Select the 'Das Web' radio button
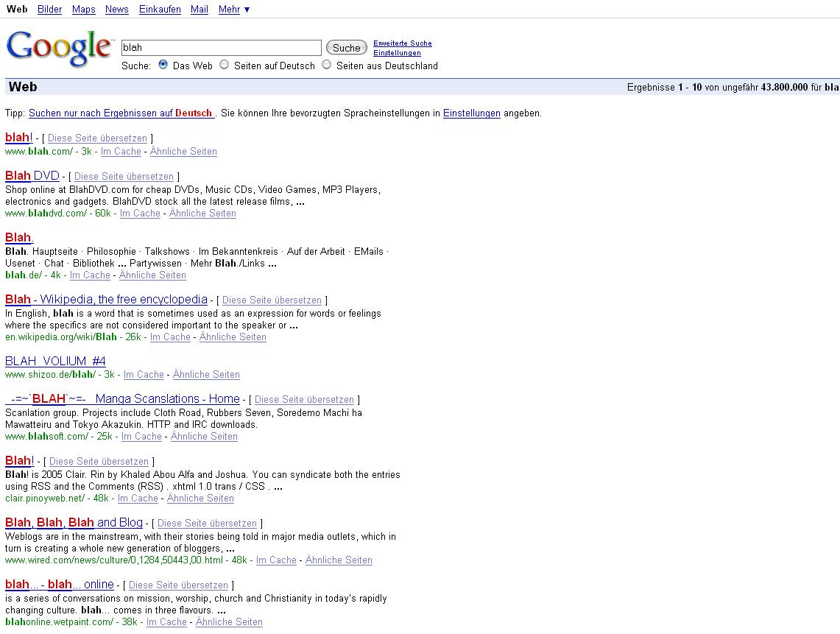 (163, 65)
